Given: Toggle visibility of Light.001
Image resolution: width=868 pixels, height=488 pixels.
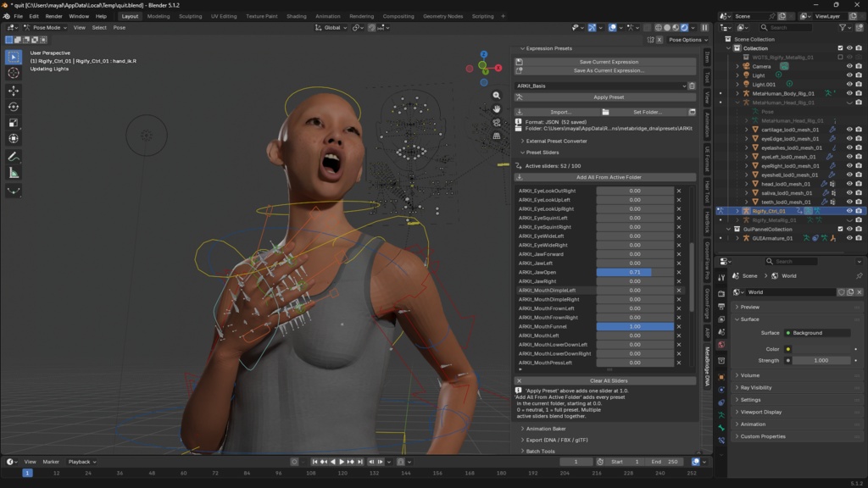Looking at the screenshot, I should pos(849,84).
